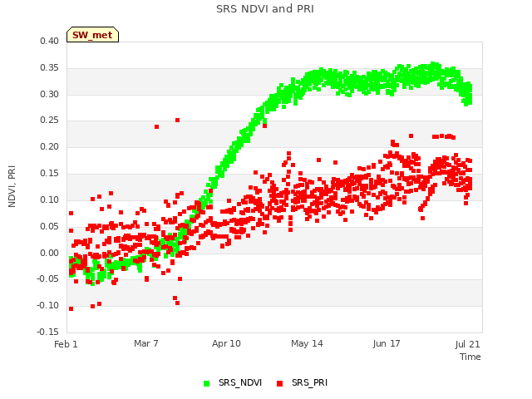
Task: Click the SW_met label tag
Action: 92,35
